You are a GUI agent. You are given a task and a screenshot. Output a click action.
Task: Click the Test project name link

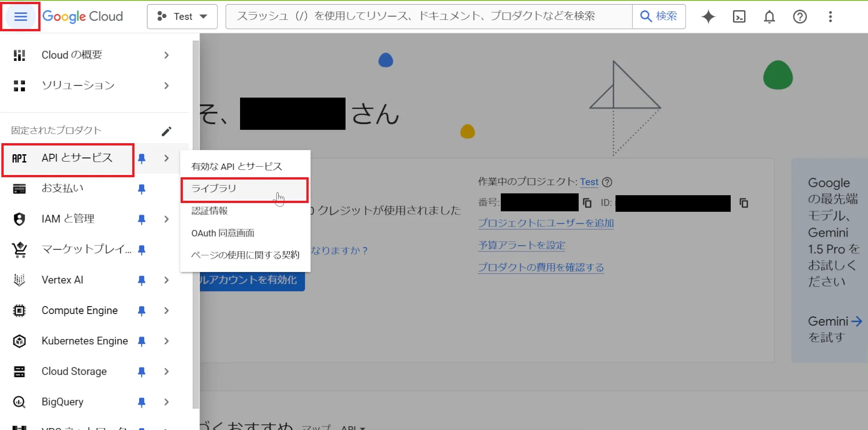point(589,182)
